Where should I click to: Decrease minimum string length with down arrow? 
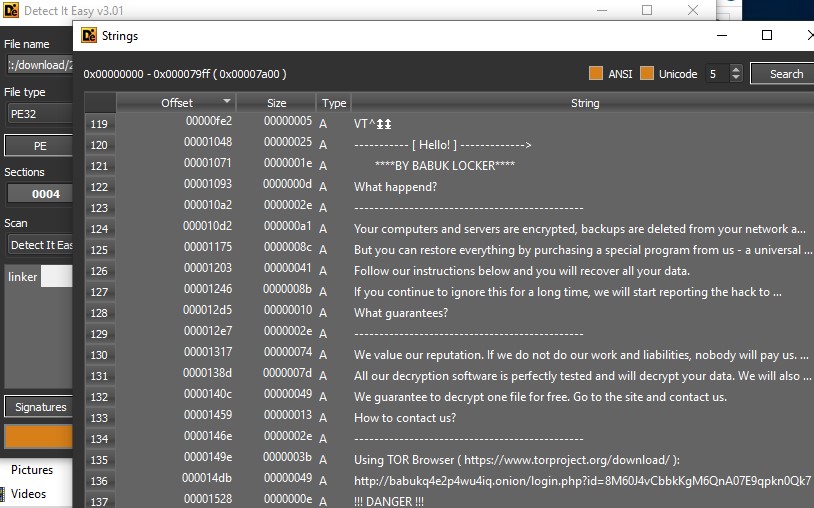pyautogui.click(x=736, y=78)
